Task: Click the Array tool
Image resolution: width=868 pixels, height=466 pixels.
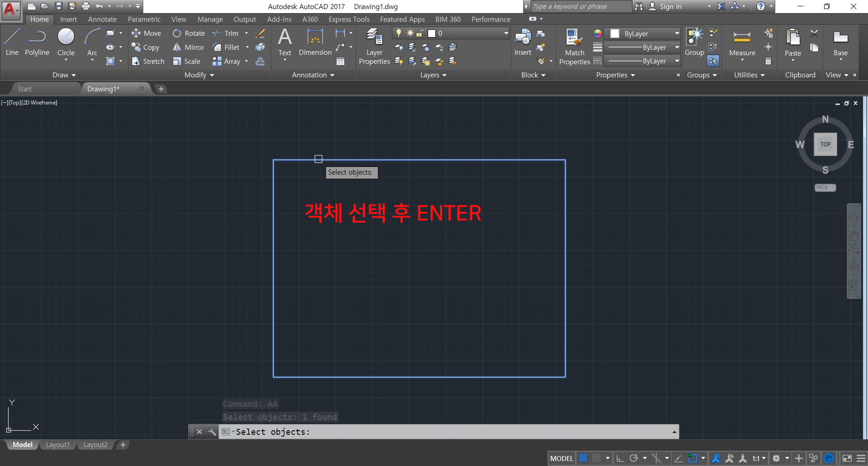Action: coord(226,61)
